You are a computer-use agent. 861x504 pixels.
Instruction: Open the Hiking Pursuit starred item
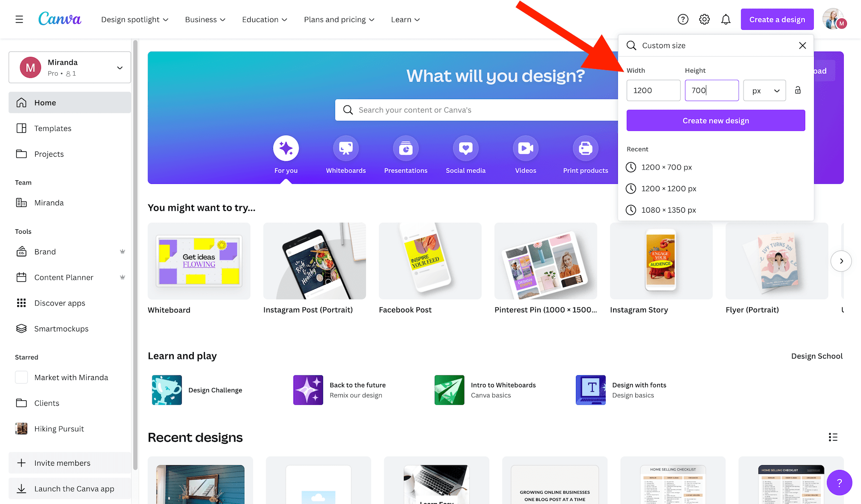point(70,429)
